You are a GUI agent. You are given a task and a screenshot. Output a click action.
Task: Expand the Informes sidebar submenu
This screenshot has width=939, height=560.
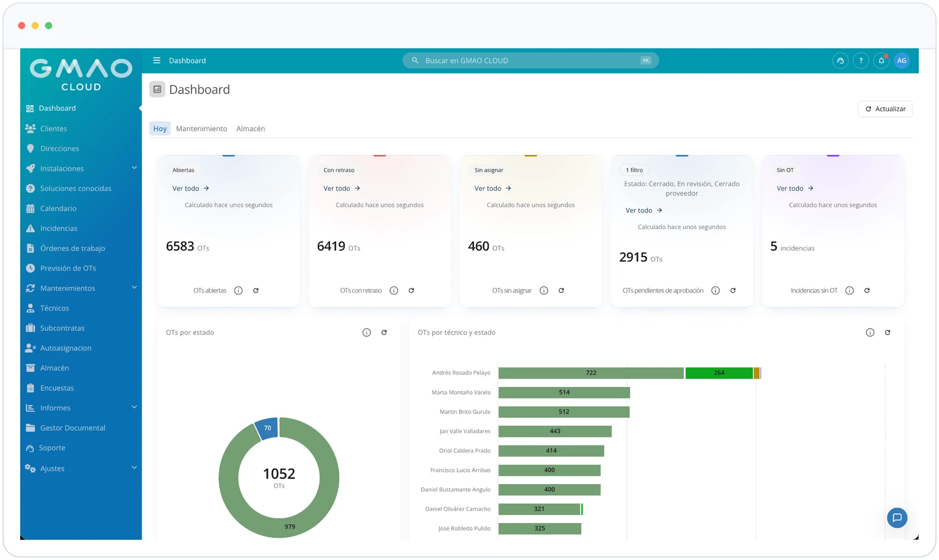point(134,407)
